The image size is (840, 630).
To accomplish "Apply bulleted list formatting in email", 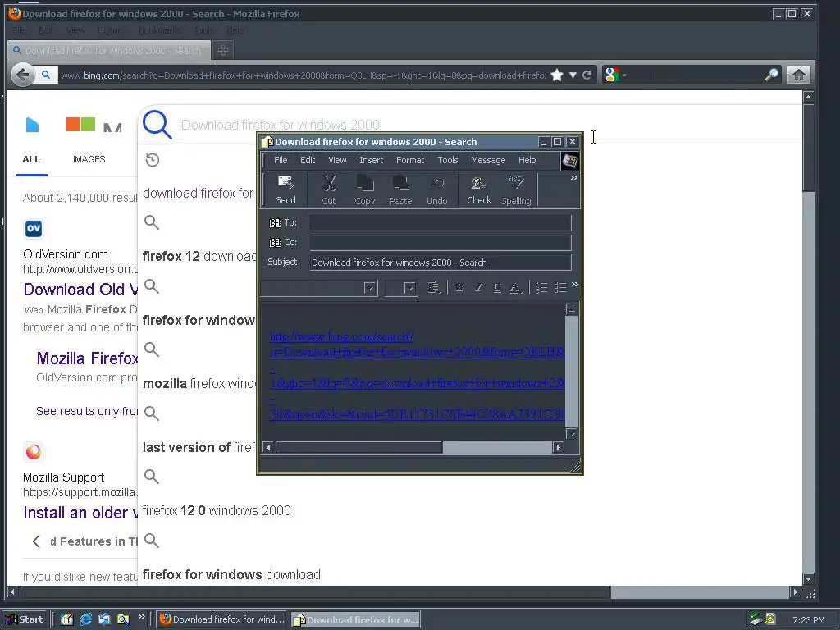I will pyautogui.click(x=560, y=288).
